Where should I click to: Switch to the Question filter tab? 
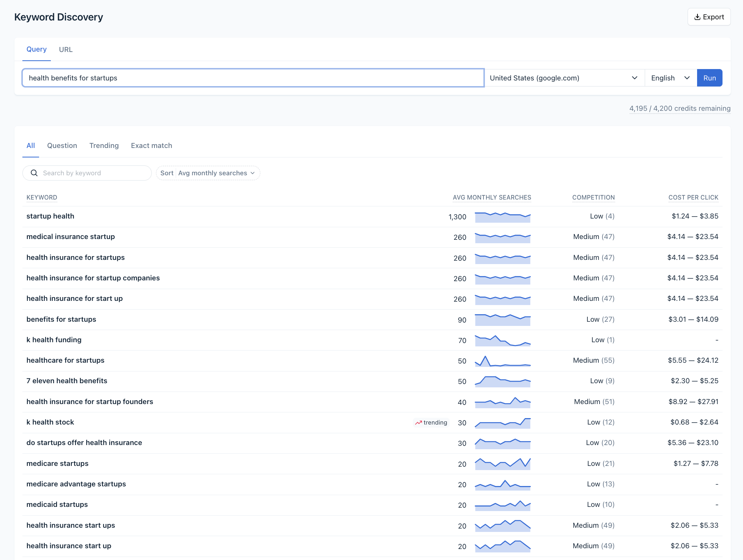point(62,146)
